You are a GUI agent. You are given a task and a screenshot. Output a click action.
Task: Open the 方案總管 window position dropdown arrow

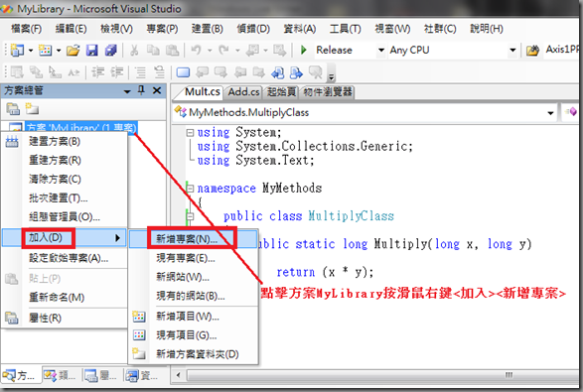point(127,91)
